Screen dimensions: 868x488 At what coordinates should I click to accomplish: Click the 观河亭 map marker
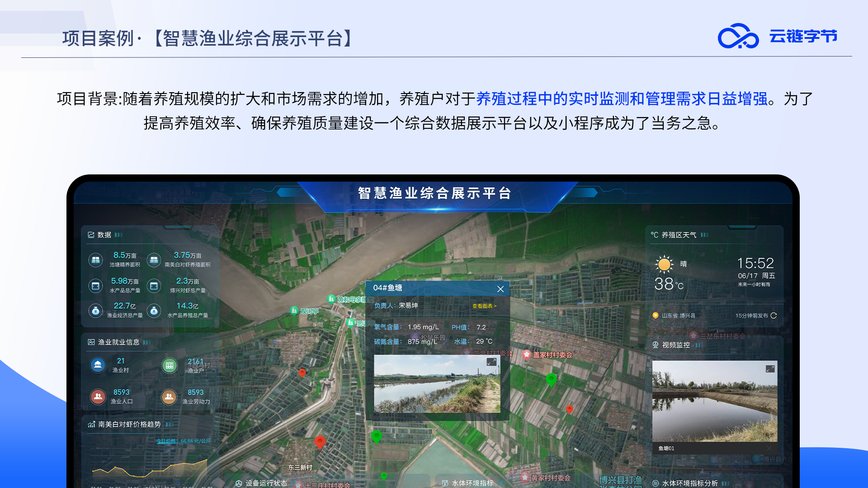tap(294, 310)
